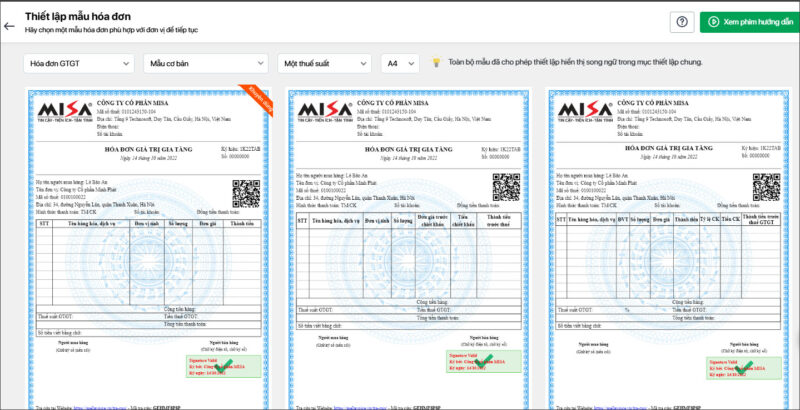Expand the 'Mẫu cơ bản' template dropdown

click(x=204, y=63)
